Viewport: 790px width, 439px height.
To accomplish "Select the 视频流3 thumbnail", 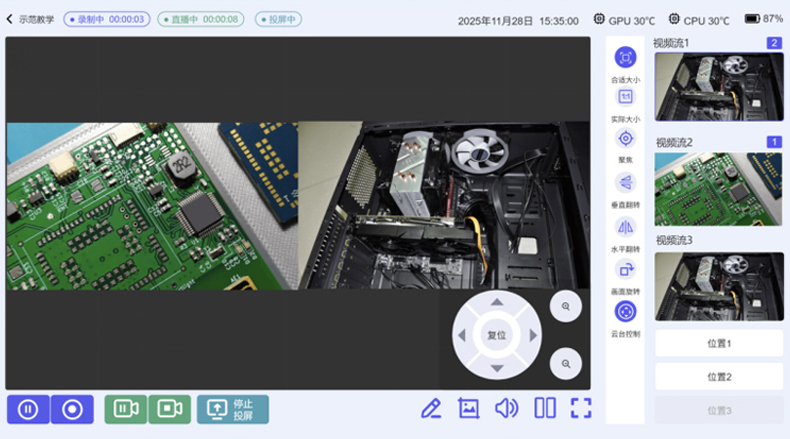I will click(718, 286).
